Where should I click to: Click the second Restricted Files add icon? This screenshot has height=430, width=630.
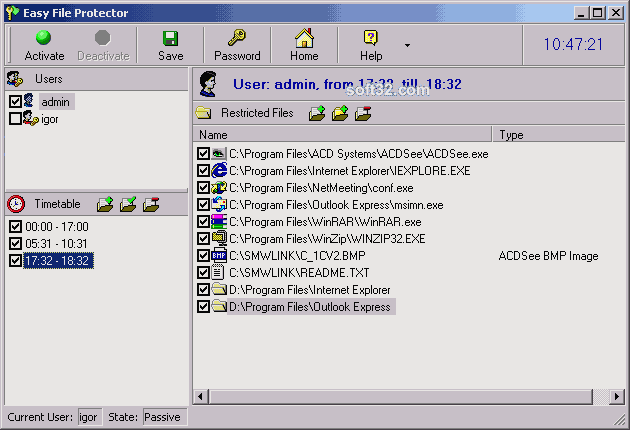(x=340, y=113)
